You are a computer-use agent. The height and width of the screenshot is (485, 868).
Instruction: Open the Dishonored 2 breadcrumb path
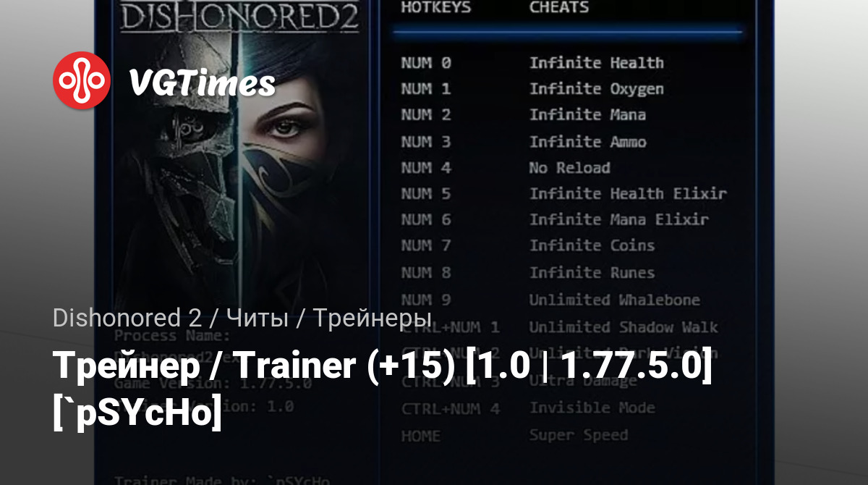click(x=242, y=318)
